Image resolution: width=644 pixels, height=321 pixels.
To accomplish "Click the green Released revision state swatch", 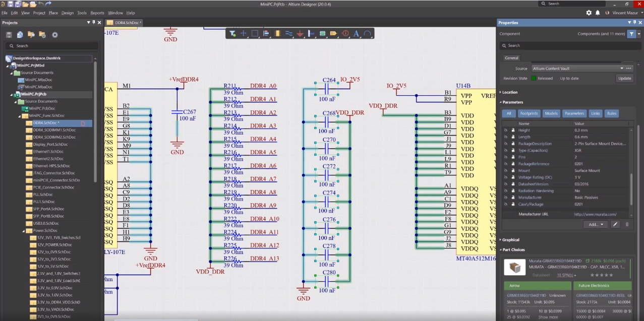I will click(x=533, y=78).
